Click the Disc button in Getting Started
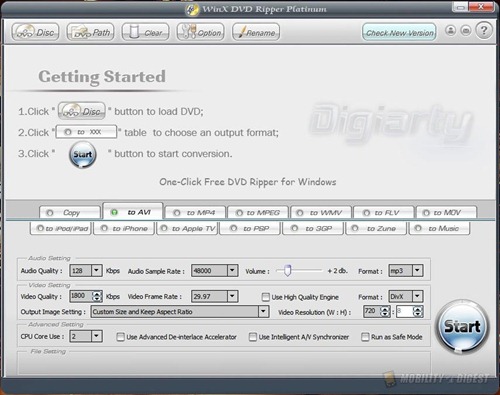 point(82,111)
